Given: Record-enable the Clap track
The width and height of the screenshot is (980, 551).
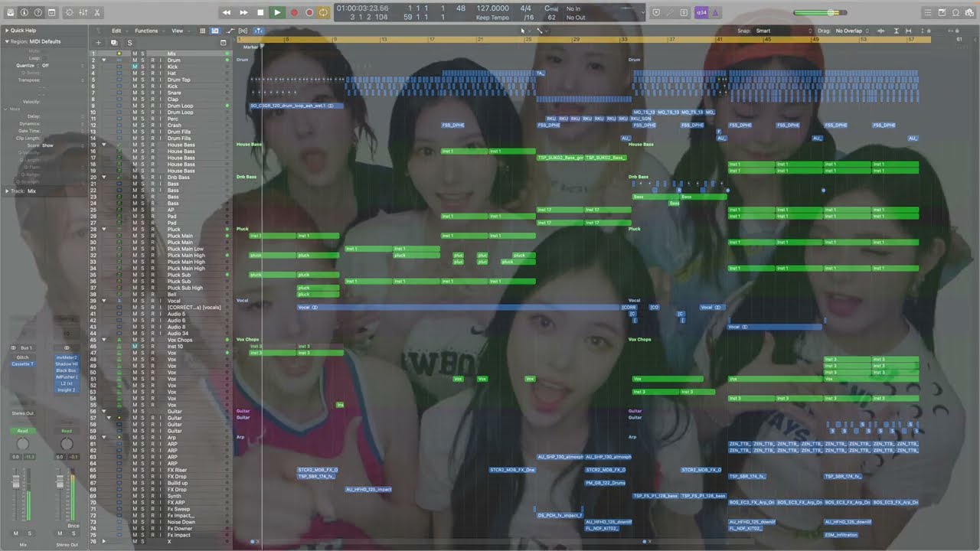Looking at the screenshot, I should point(152,99).
